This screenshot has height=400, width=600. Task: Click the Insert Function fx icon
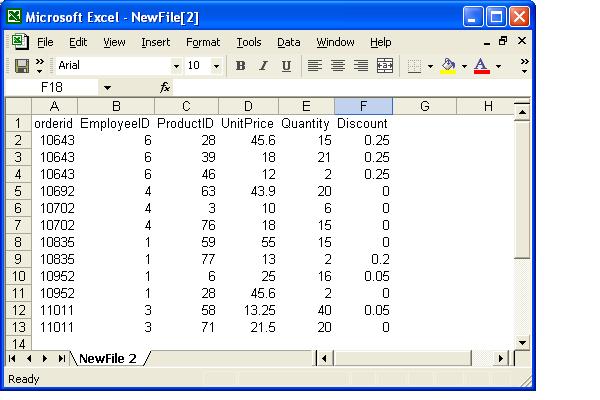tap(165, 88)
